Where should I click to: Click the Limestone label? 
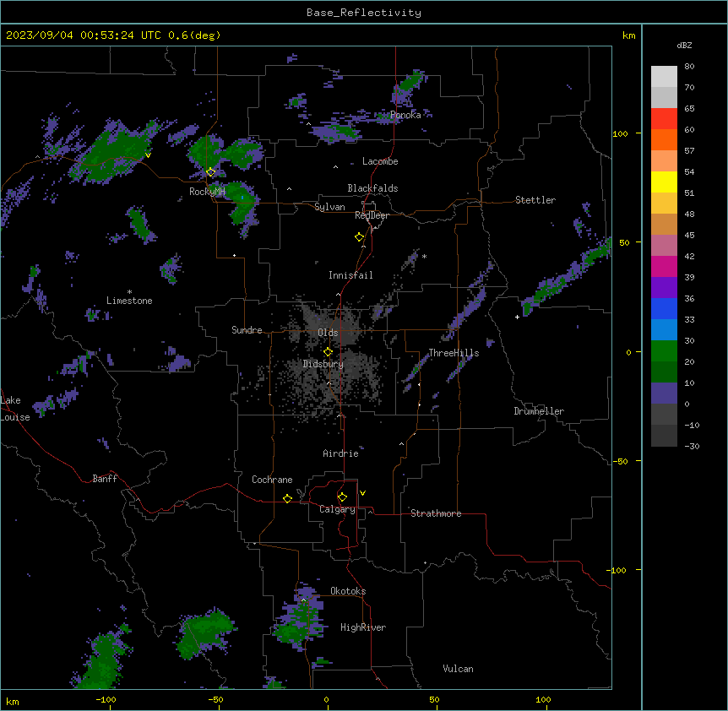coord(129,301)
